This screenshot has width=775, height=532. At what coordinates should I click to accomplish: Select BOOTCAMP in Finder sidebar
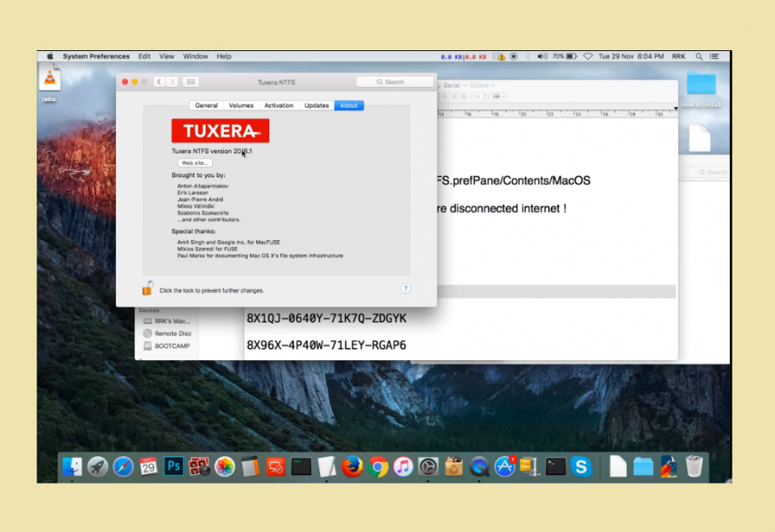[x=167, y=346]
